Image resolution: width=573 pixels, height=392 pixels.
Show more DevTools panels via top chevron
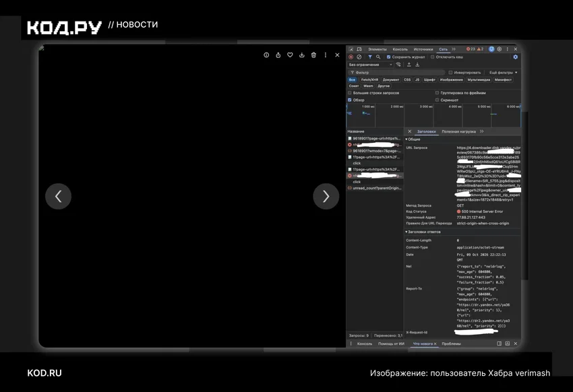(454, 49)
